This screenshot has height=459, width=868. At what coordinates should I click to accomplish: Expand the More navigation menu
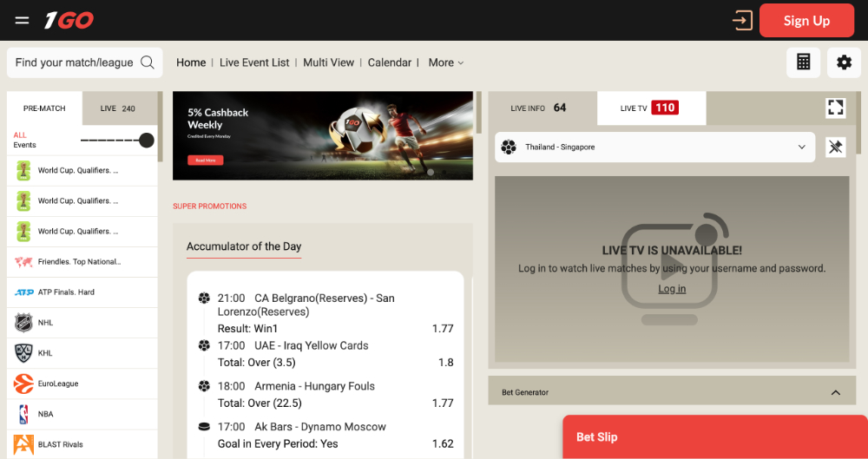click(446, 62)
